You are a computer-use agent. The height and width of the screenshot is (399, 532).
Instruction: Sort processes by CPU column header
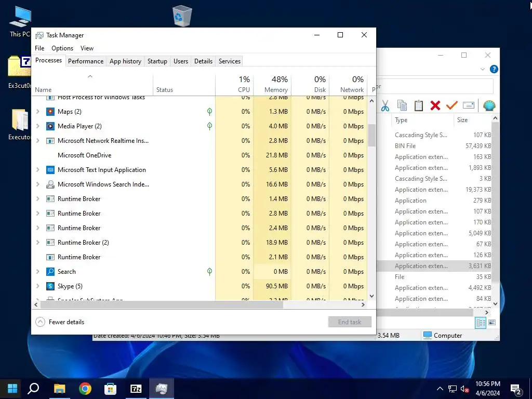(x=234, y=84)
